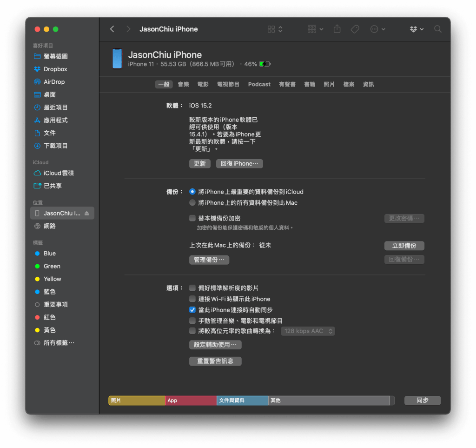Go back using the left chevron

[x=112, y=29]
